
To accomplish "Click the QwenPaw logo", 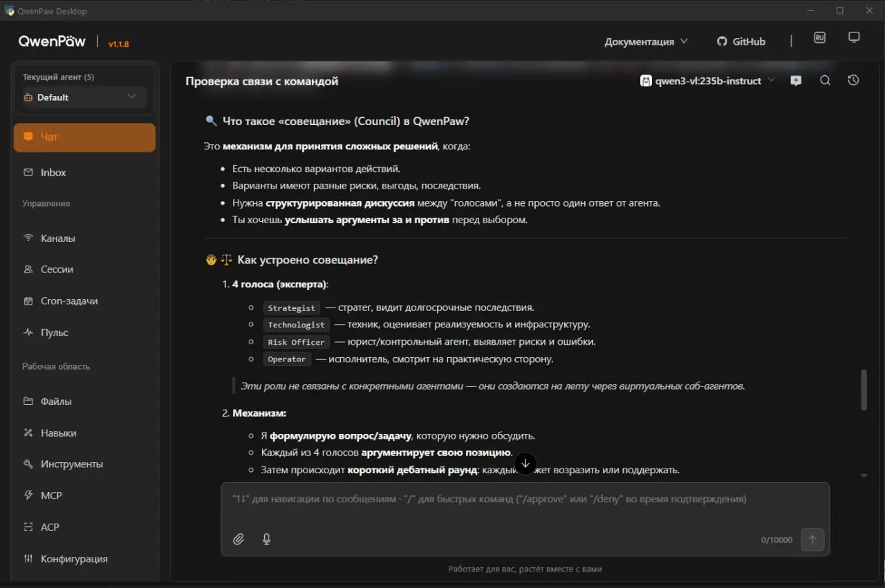I will pos(52,41).
